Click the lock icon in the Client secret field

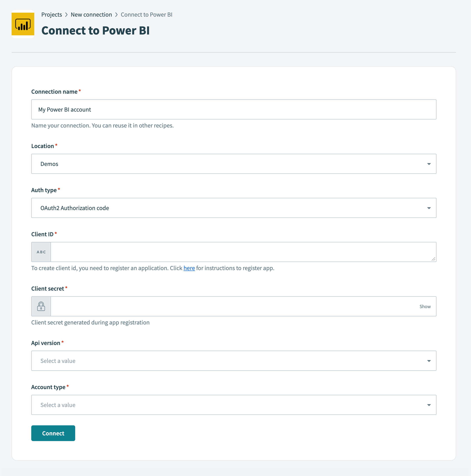pos(41,306)
